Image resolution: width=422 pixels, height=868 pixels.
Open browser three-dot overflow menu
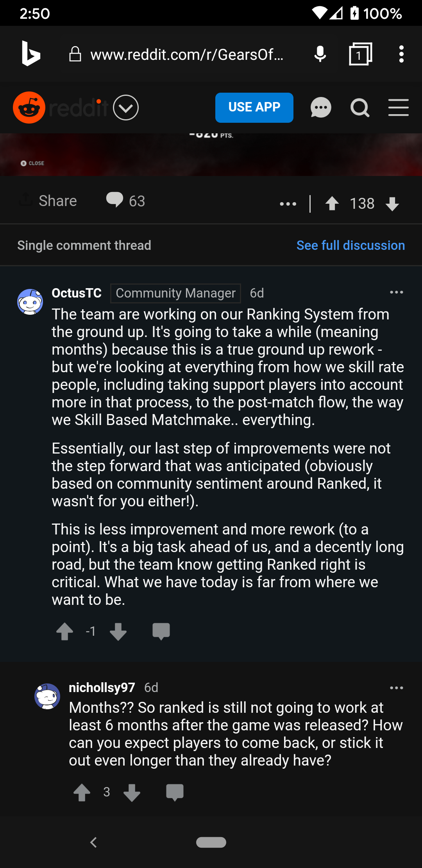click(x=401, y=54)
